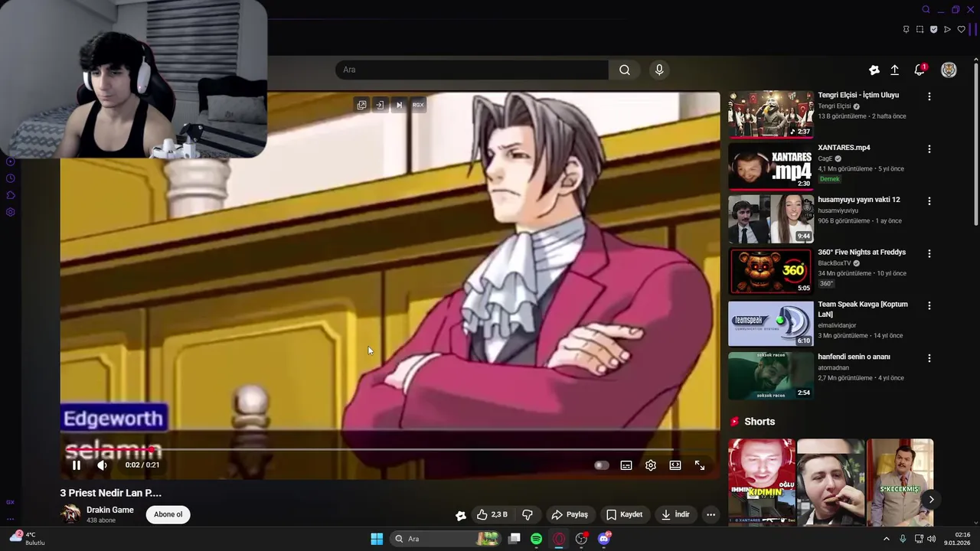Like the video with thumbs up
980x551 pixels.
coord(492,514)
